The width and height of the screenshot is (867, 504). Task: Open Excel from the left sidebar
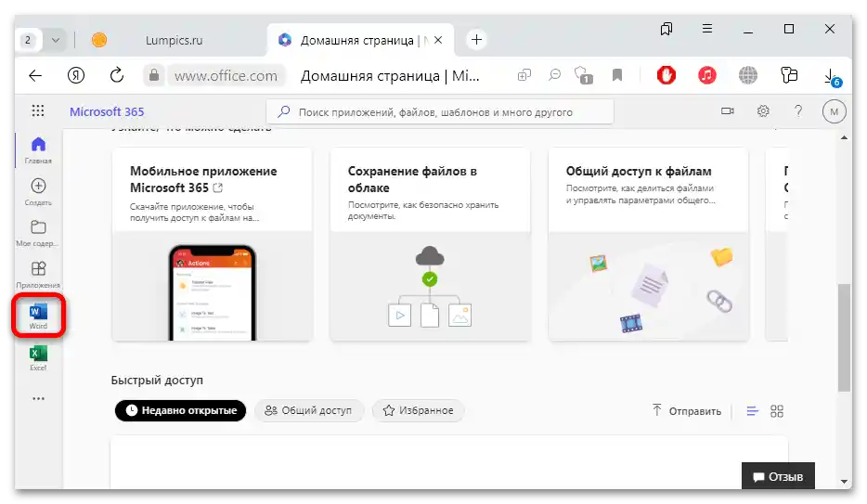click(x=38, y=358)
